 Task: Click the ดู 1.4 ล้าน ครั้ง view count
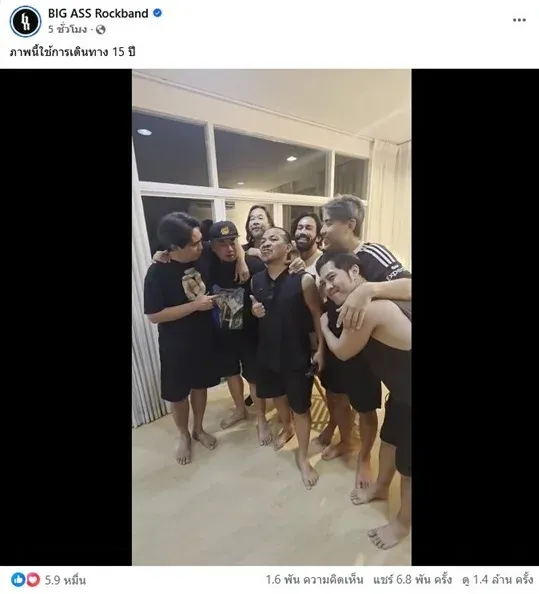[498, 580]
